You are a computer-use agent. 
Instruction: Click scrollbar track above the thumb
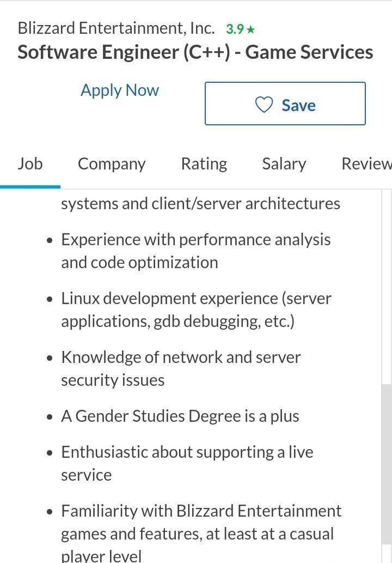click(x=386, y=287)
